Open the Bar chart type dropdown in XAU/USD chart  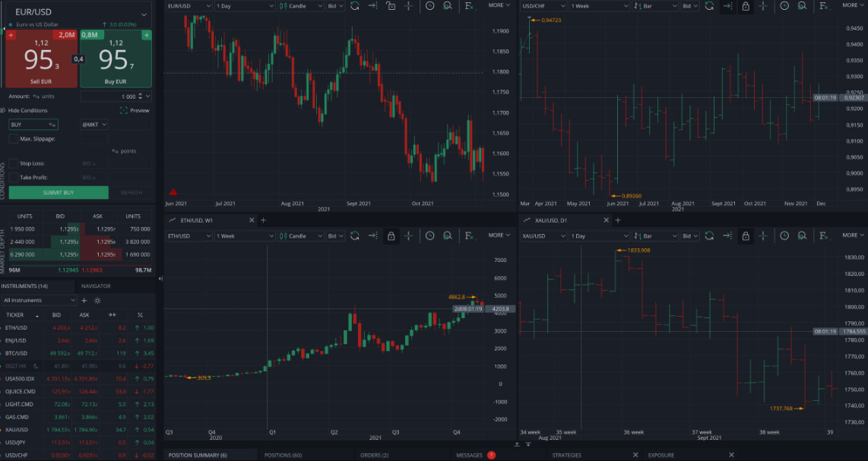point(655,235)
